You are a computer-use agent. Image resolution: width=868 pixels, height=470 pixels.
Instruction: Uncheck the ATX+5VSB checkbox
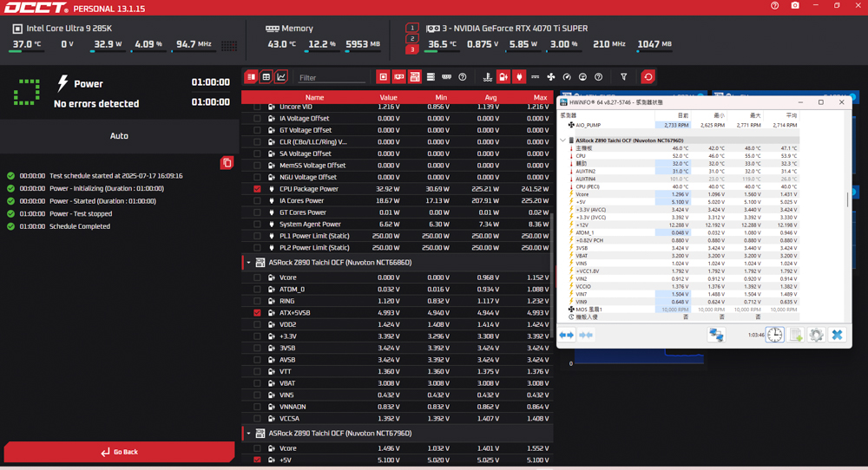point(257,313)
